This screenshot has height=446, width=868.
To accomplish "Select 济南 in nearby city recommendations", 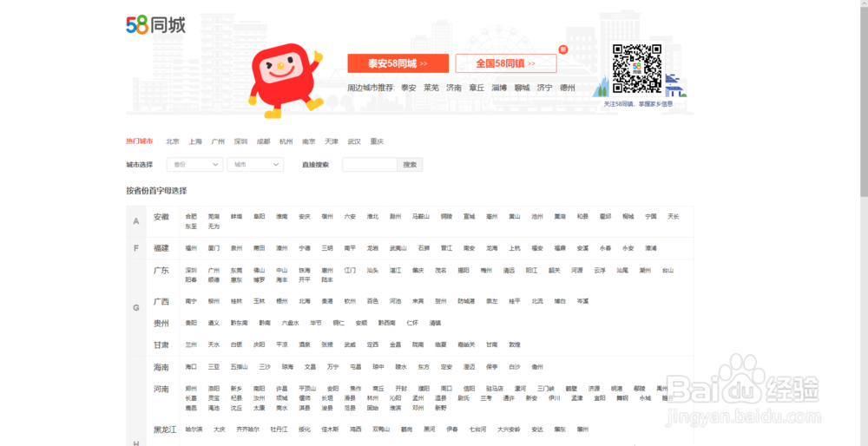I will [454, 88].
